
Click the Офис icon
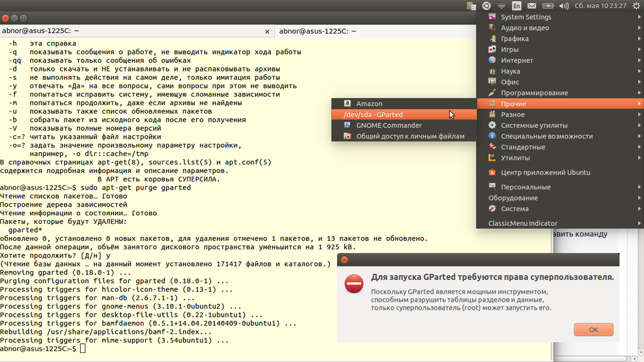(492, 82)
